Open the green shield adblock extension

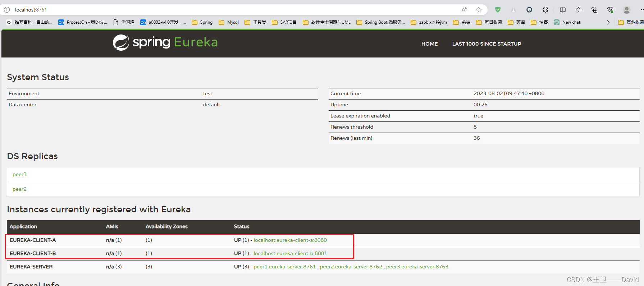pyautogui.click(x=498, y=10)
